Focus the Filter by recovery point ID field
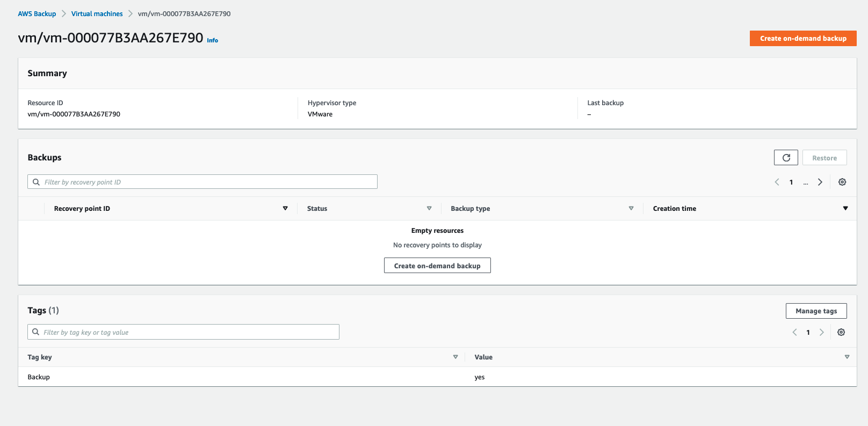 tap(202, 182)
